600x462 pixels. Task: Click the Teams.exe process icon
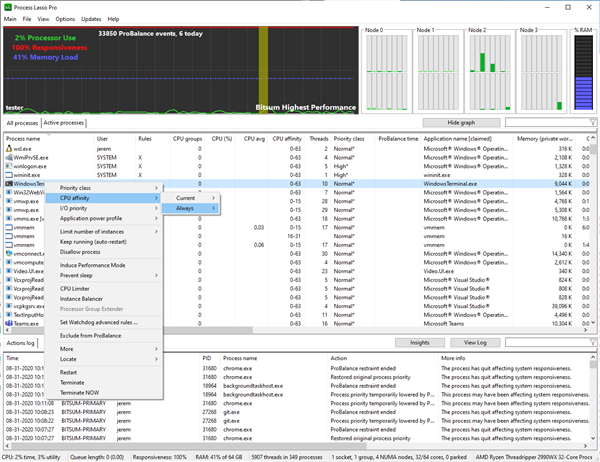coord(9,325)
